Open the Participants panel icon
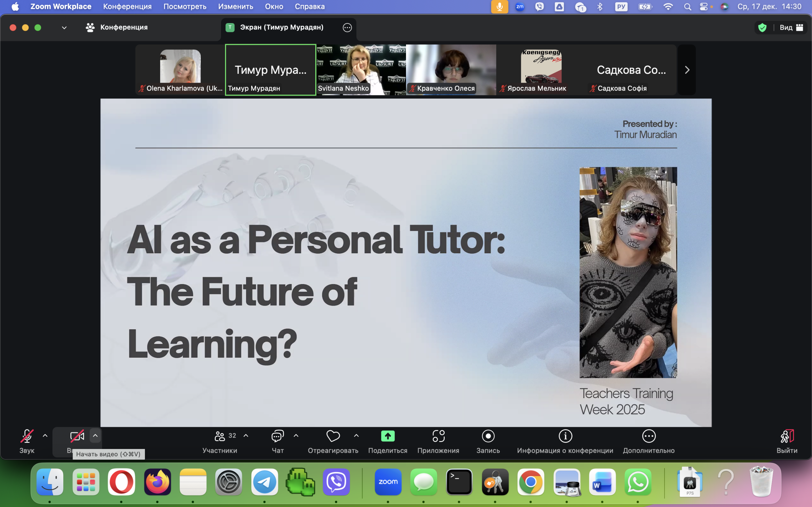This screenshot has height=507, width=812. click(220, 436)
